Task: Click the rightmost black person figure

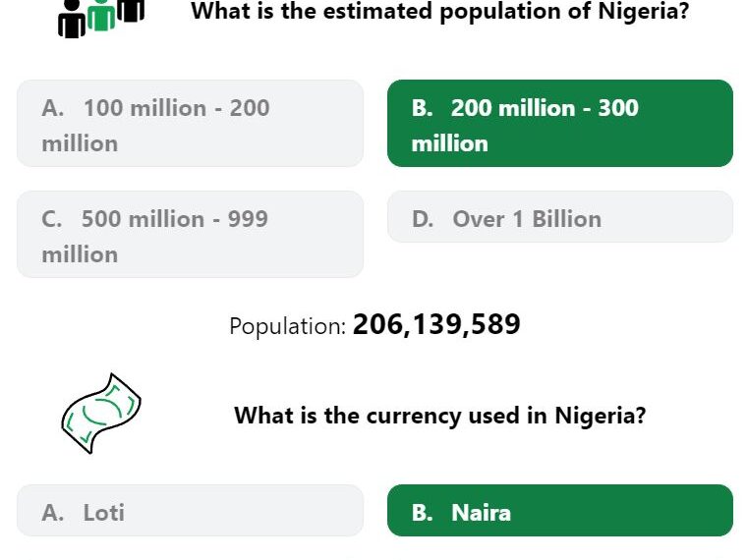Action: (x=131, y=11)
